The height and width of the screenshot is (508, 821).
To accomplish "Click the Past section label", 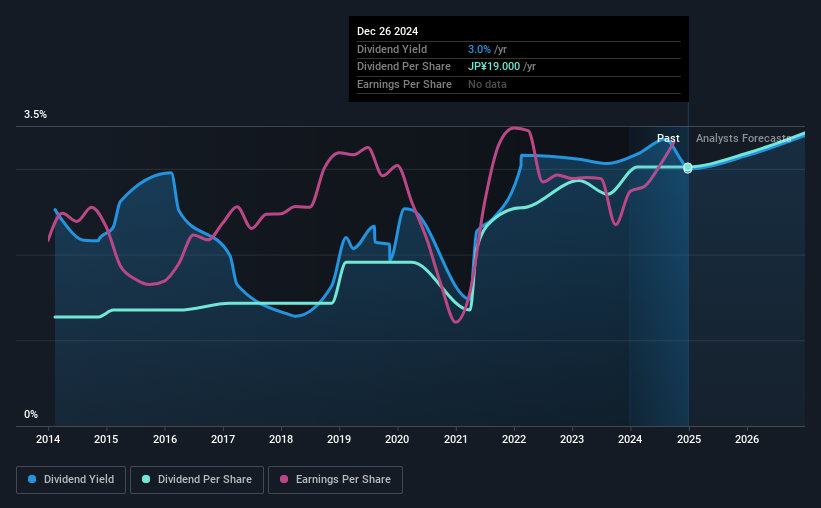I will coord(668,138).
